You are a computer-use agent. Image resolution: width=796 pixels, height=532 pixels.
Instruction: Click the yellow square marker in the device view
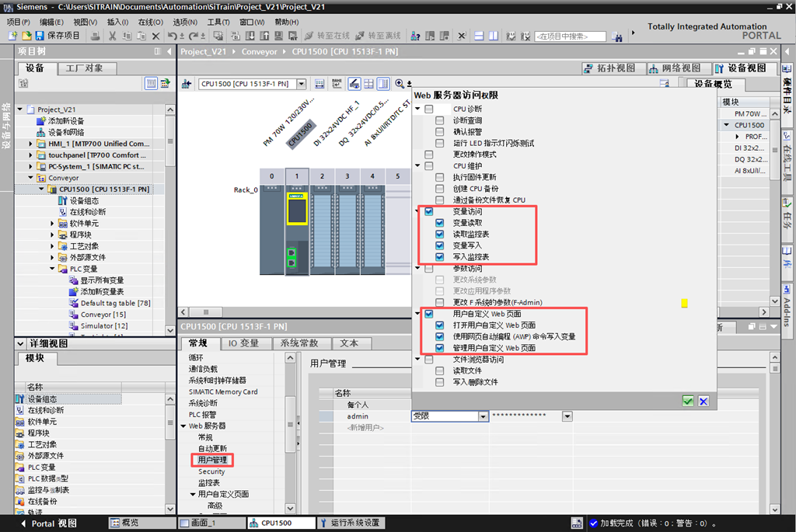click(x=685, y=304)
